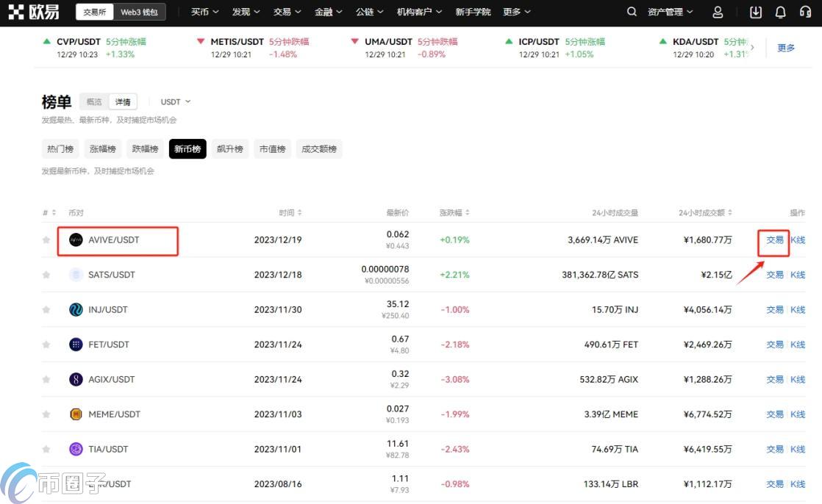Open the notifications bell icon

(781, 12)
